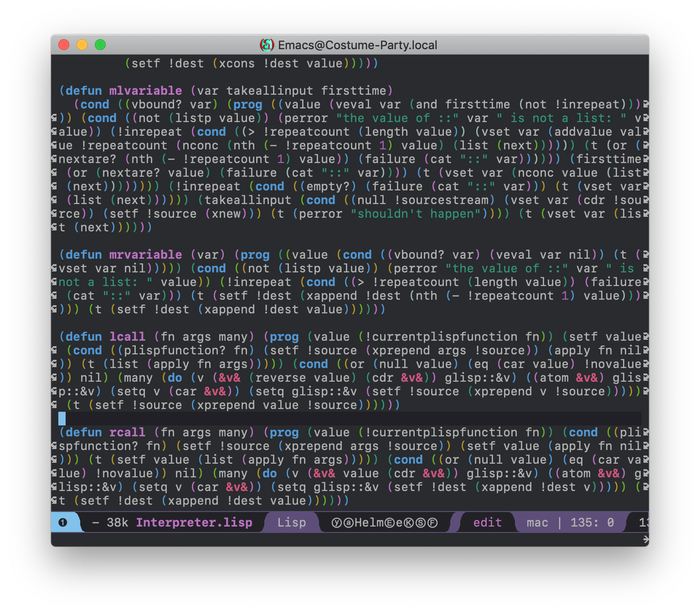The image size is (700, 614).
Task: Click the green zoom window button
Action: coord(100,45)
